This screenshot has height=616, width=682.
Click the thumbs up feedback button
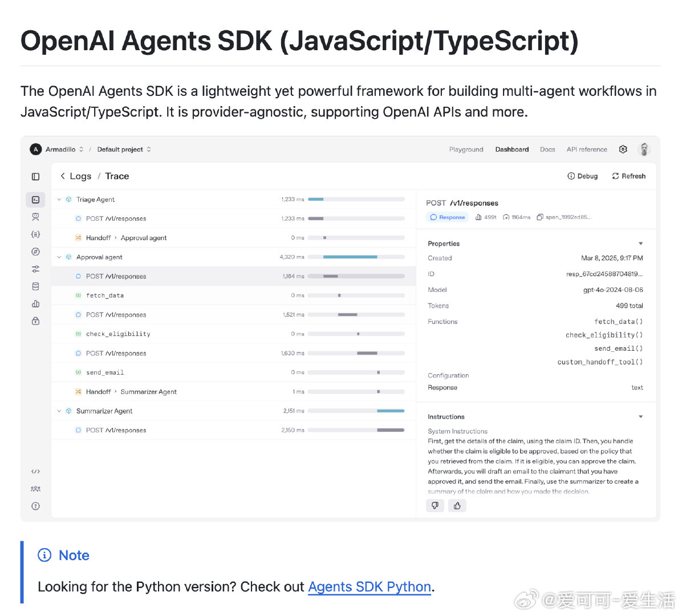[457, 505]
